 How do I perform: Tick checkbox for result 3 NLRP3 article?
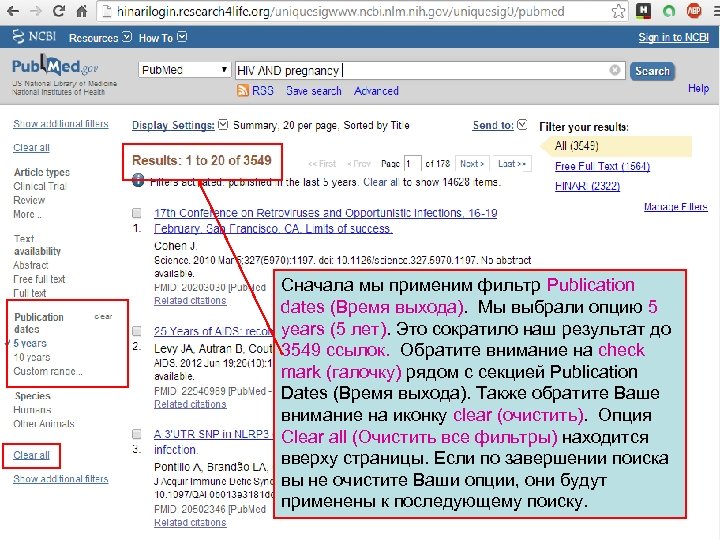[x=137, y=434]
